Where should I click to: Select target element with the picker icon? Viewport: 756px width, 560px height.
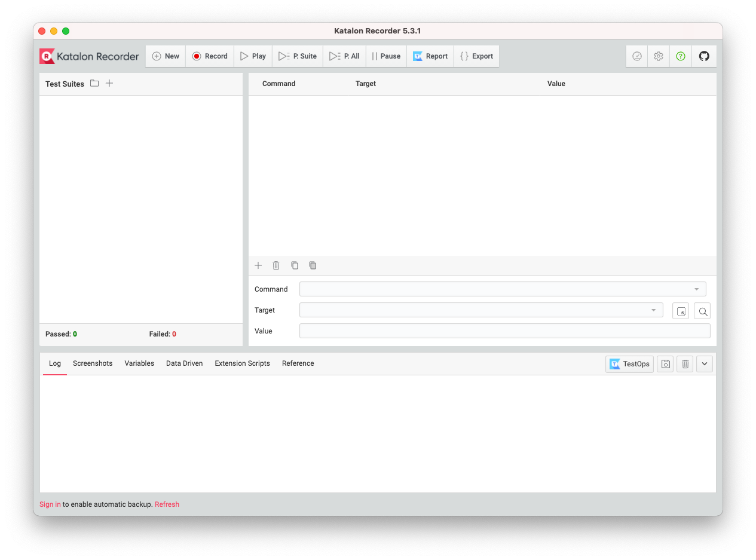pyautogui.click(x=681, y=311)
